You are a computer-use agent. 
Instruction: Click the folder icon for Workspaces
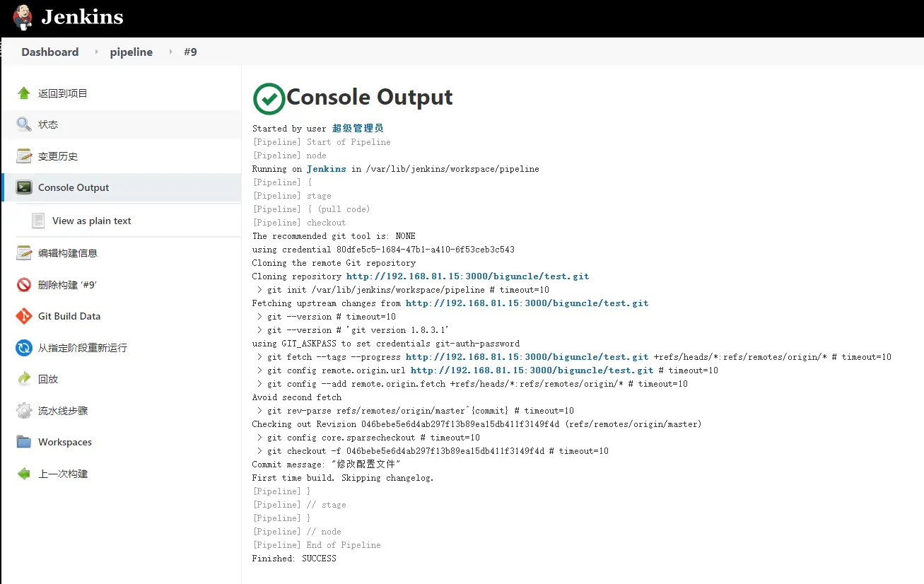point(24,442)
